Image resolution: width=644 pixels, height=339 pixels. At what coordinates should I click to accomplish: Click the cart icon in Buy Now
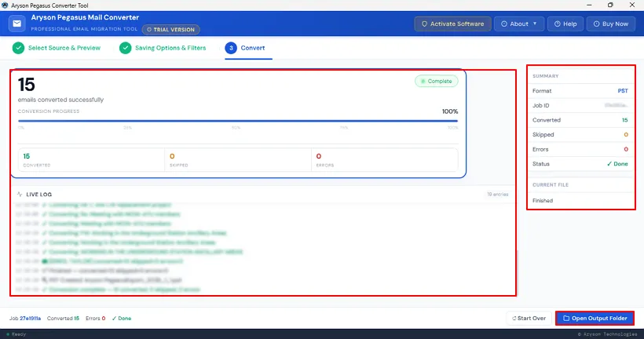point(596,24)
